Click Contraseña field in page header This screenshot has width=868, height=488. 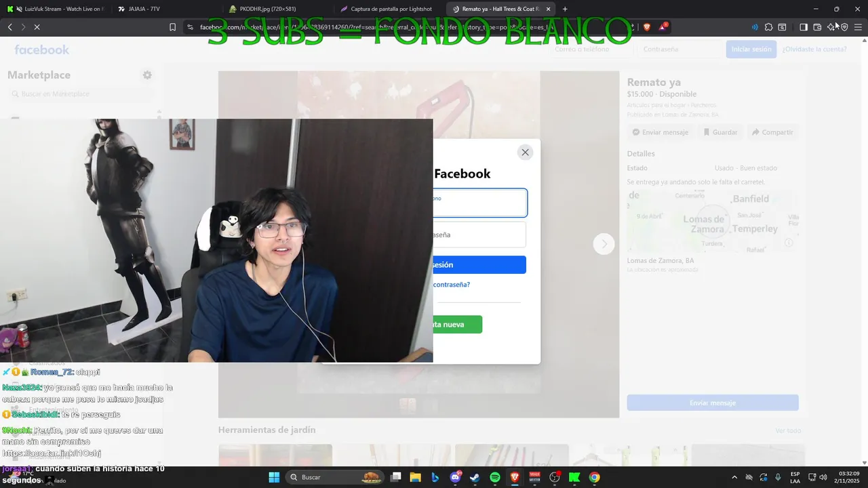coord(679,49)
